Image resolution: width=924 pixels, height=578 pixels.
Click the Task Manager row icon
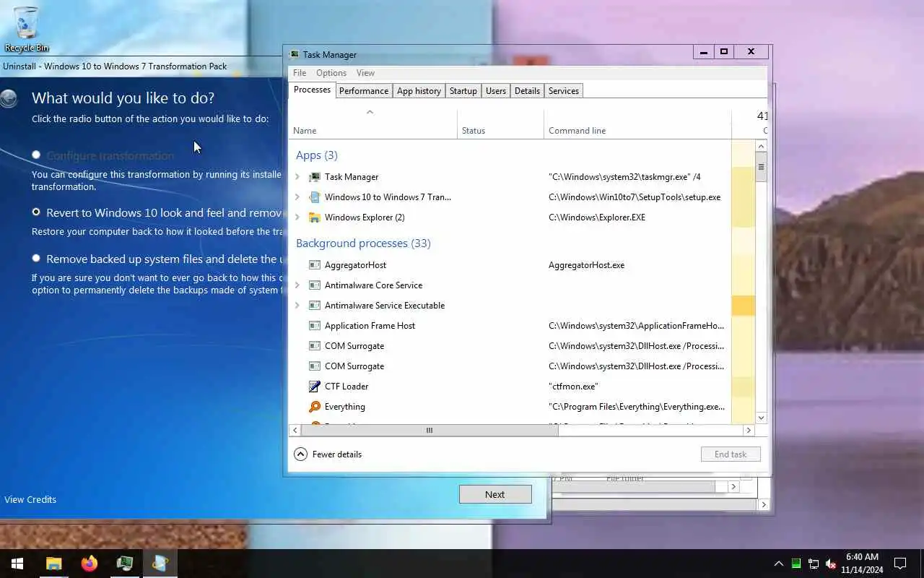(314, 177)
